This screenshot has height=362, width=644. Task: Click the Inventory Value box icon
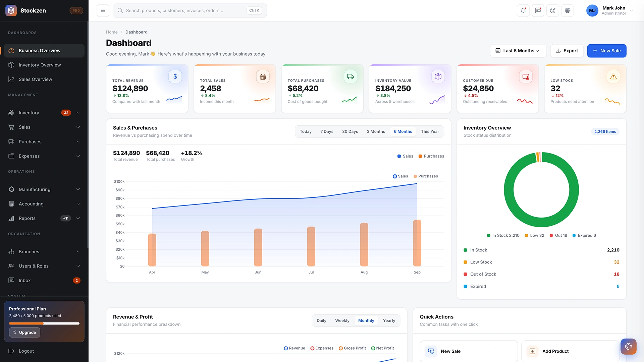[x=438, y=76]
